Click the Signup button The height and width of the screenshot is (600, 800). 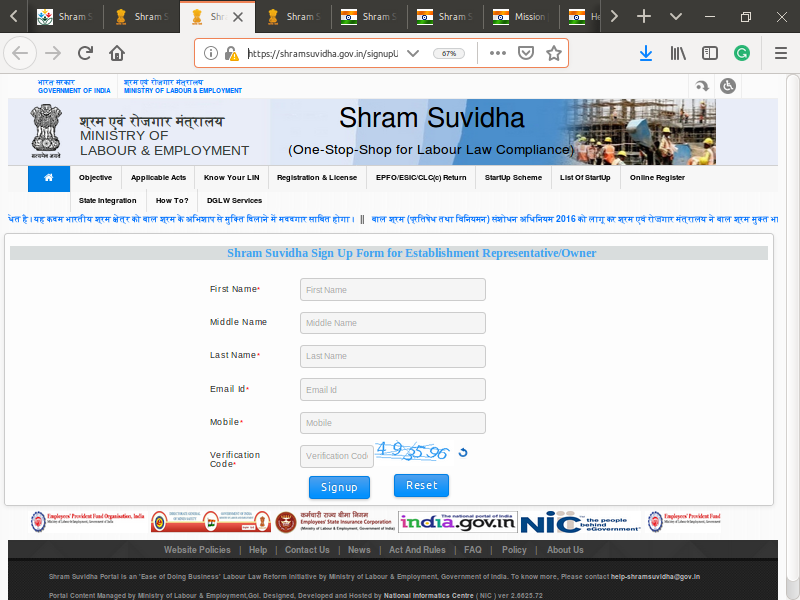pyautogui.click(x=339, y=487)
